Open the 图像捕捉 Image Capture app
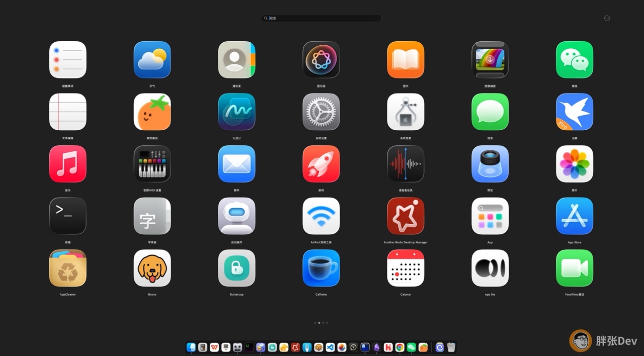This screenshot has height=356, width=644. (x=490, y=59)
